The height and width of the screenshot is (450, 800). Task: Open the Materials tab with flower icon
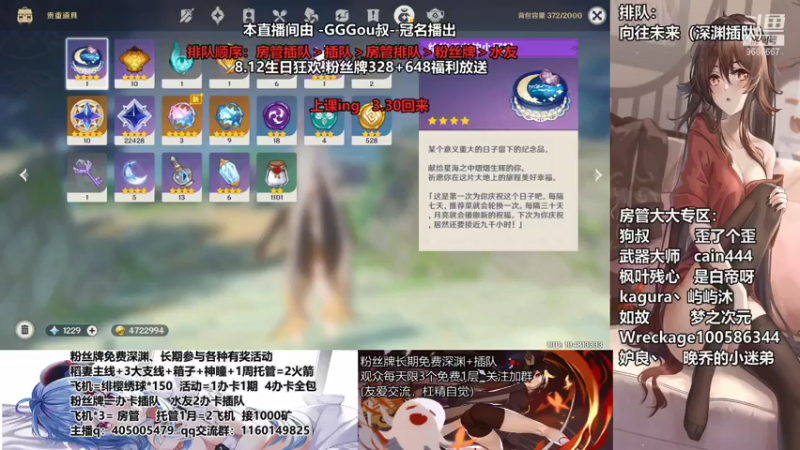point(311,15)
